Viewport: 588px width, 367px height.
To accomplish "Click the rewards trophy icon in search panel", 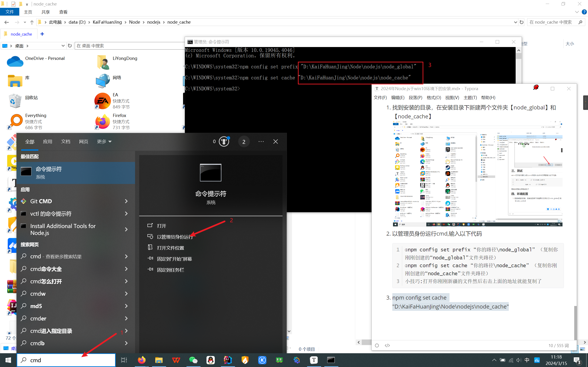I will pyautogui.click(x=224, y=142).
